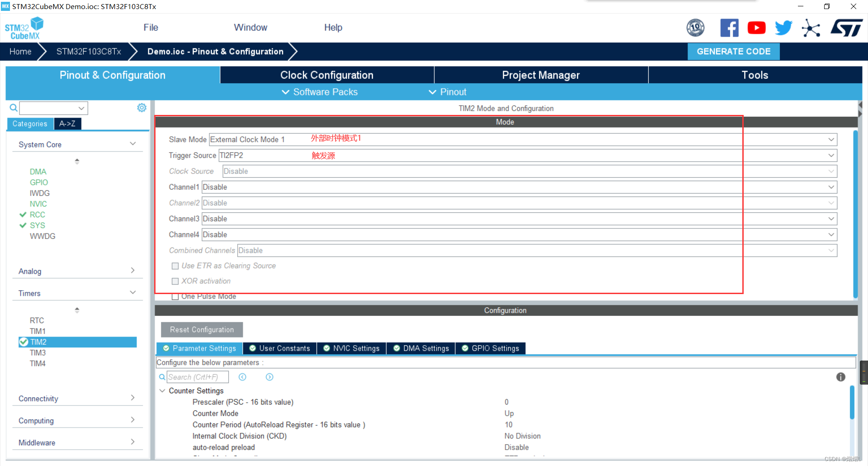The width and height of the screenshot is (868, 466).
Task: Click the System Core list sort arrows
Action: [77, 161]
